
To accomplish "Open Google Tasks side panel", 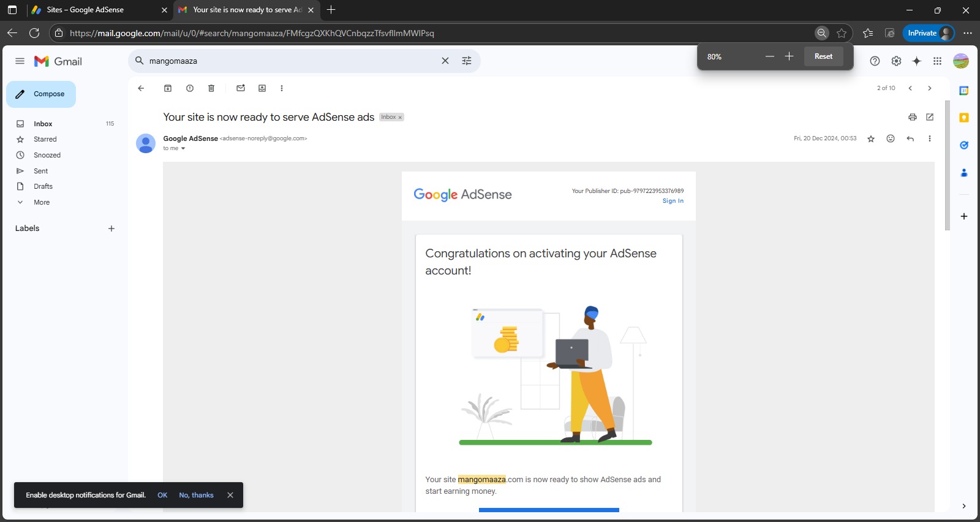I will coord(964,145).
